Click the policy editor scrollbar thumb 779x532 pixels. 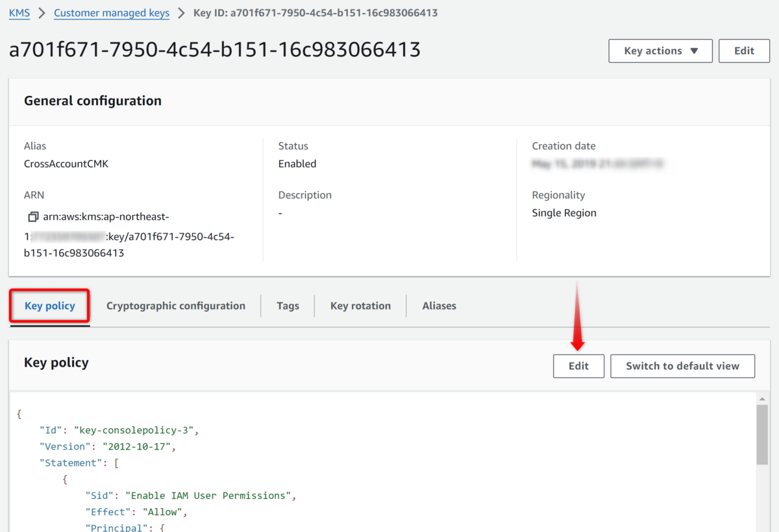(762, 435)
